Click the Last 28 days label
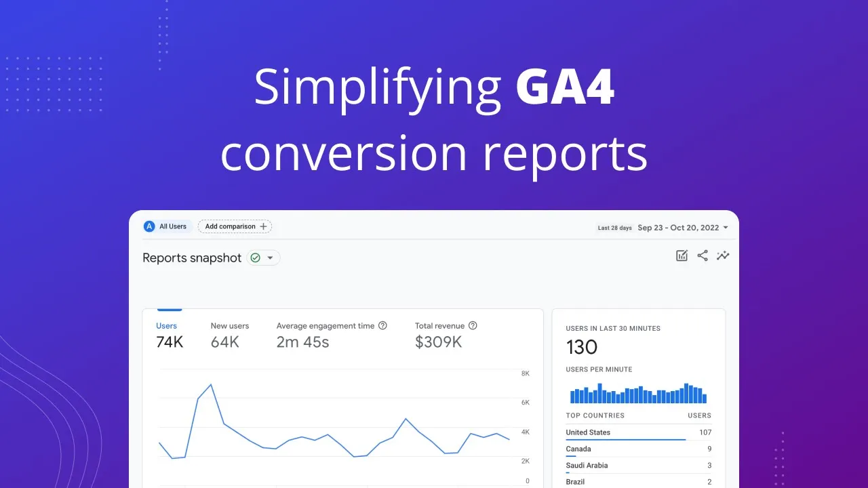The width and height of the screenshot is (868, 488). click(x=614, y=228)
